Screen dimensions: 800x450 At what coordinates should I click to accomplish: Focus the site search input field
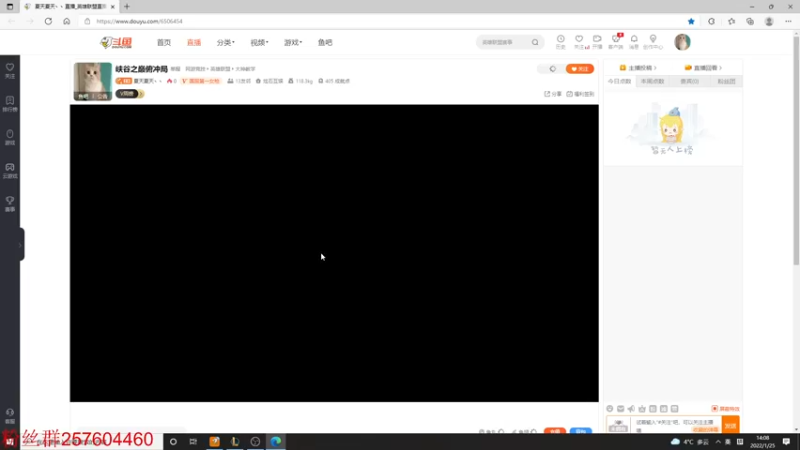[x=504, y=42]
